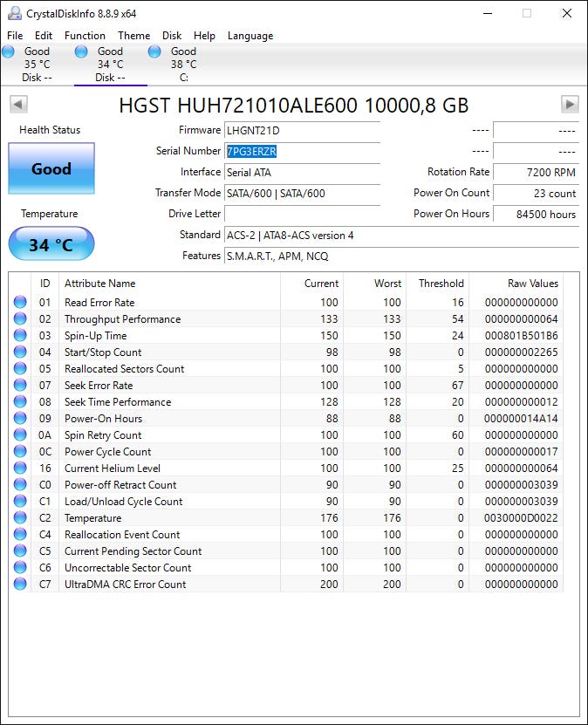Open the Theme menu
This screenshot has height=725, width=588.
pos(133,36)
